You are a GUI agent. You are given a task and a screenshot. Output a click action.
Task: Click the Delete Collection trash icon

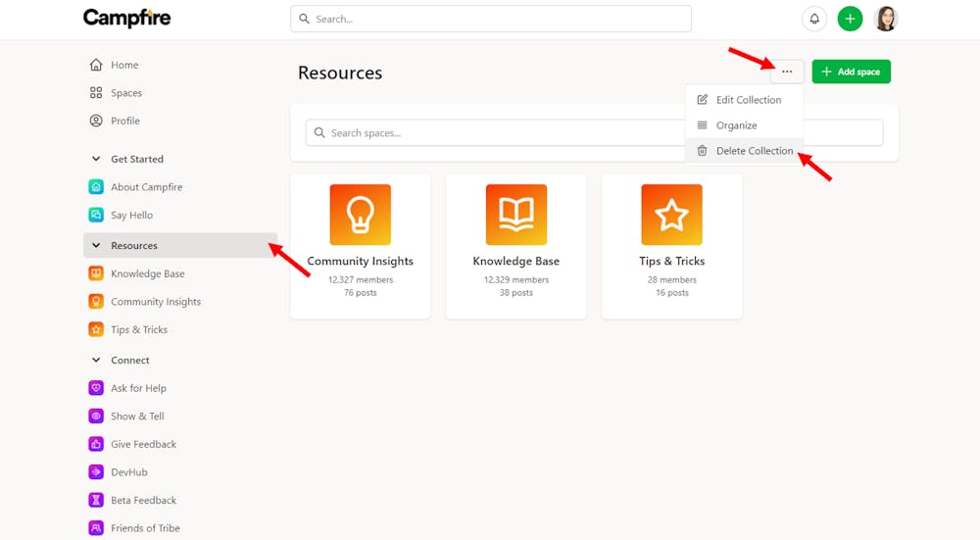tap(702, 151)
